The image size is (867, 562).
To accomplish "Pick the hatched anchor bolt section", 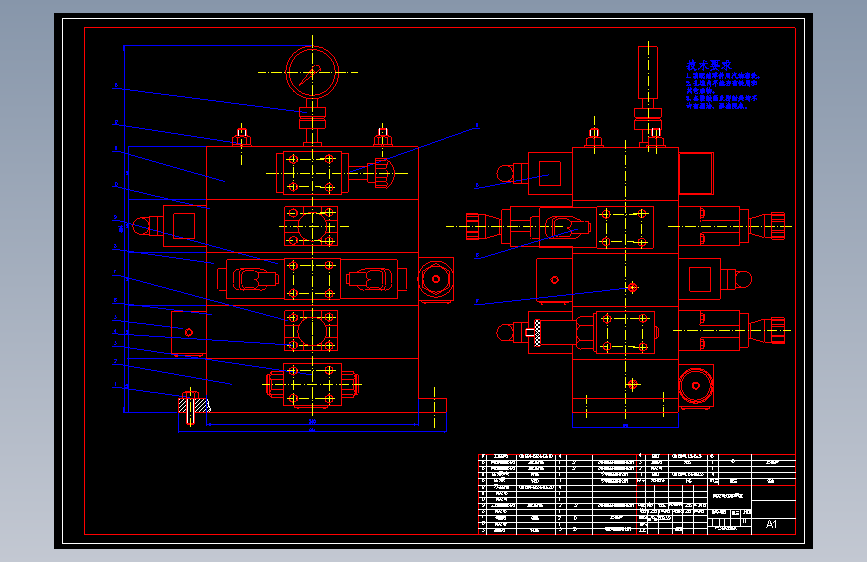I will click(x=194, y=406).
